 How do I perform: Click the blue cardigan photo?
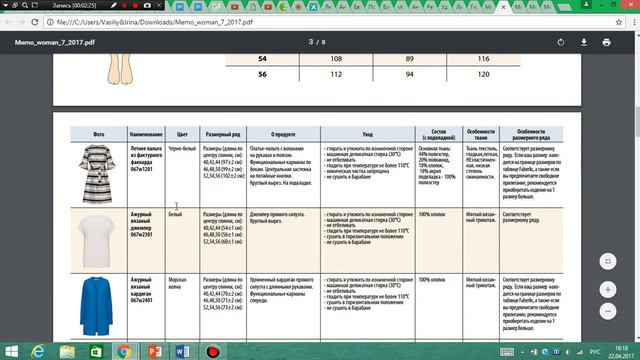96,306
